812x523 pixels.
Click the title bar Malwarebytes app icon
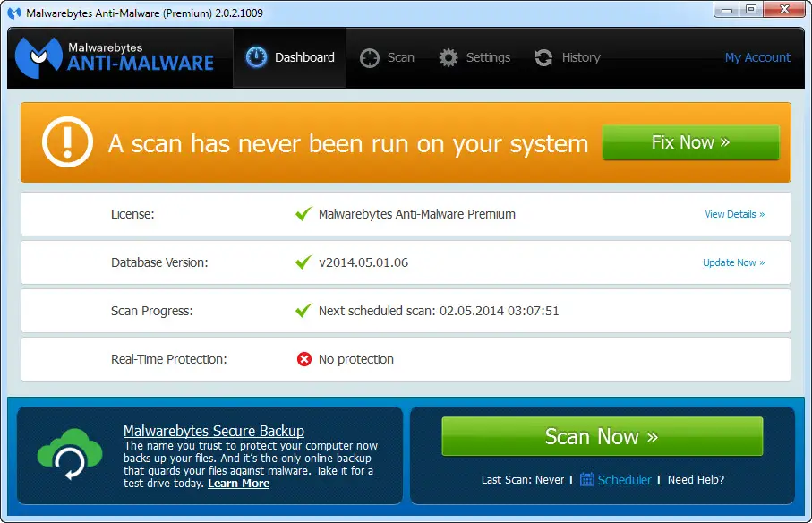coord(14,13)
